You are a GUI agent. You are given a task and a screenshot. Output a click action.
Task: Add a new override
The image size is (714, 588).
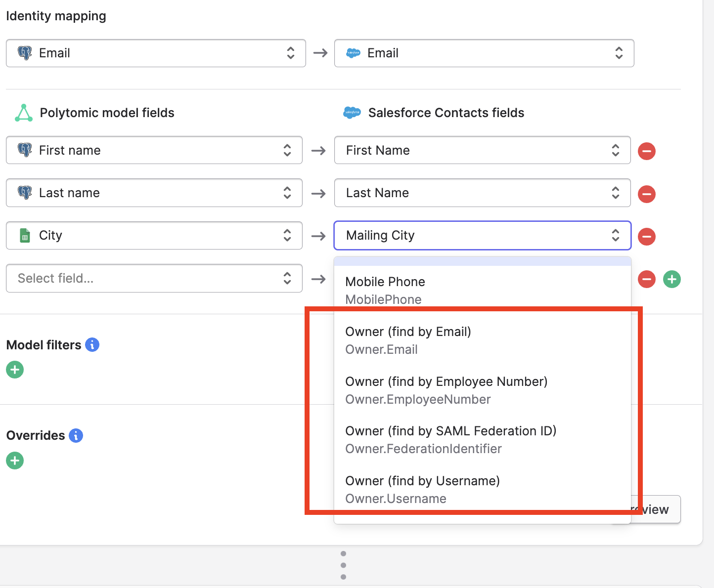click(15, 461)
